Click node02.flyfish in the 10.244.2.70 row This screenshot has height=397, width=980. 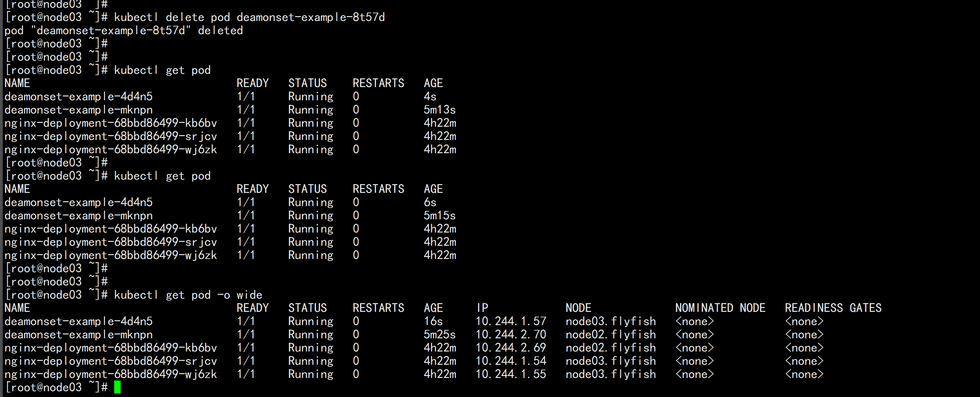coord(611,335)
